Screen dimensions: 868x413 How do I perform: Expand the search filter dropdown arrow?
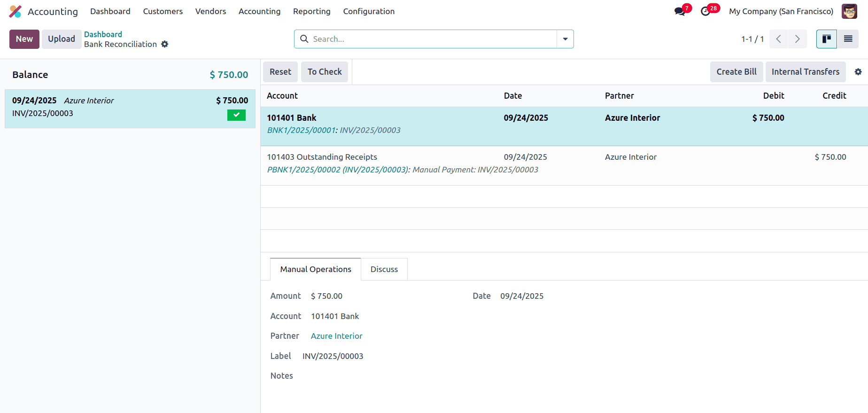(565, 39)
